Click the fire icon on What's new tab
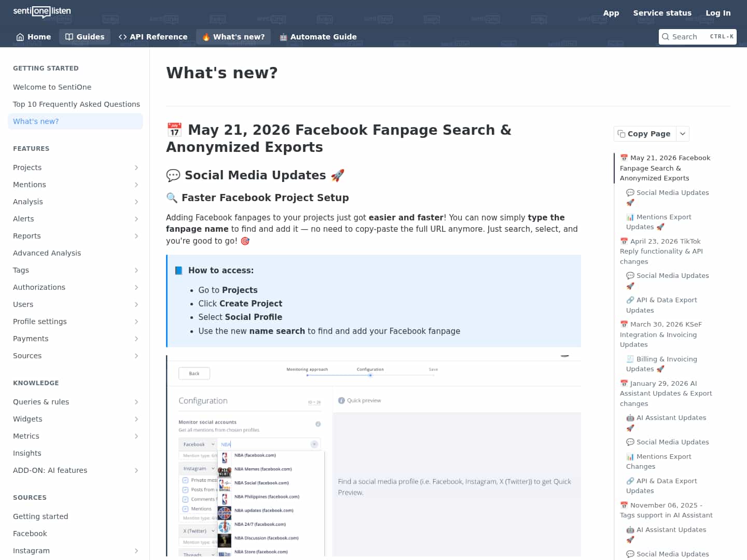The image size is (747, 560). (x=206, y=37)
